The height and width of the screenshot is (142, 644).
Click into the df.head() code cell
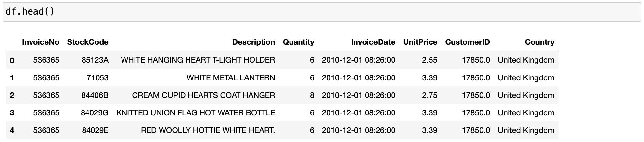tap(322, 12)
